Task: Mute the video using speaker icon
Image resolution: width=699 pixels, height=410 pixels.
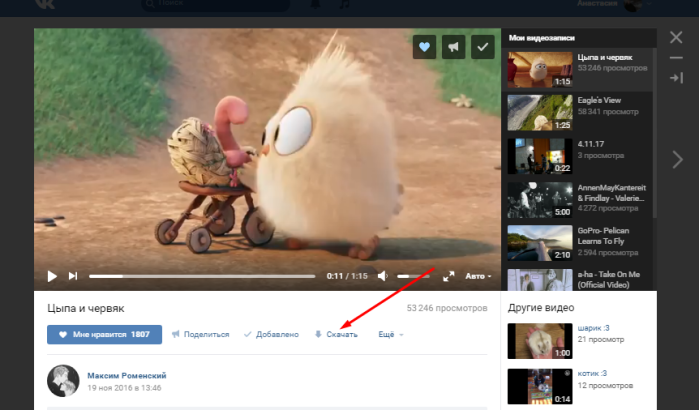Action: pos(382,276)
